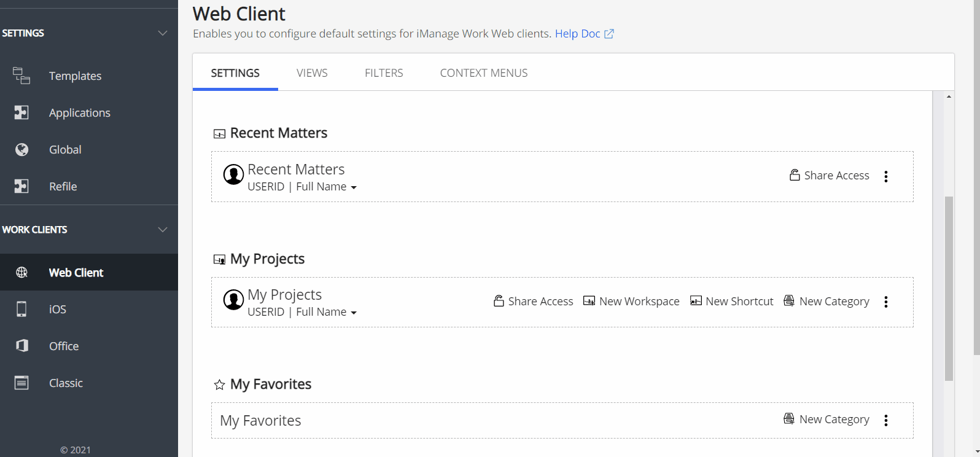
Task: Collapse the SETTINGS sidebar section
Action: point(163,33)
